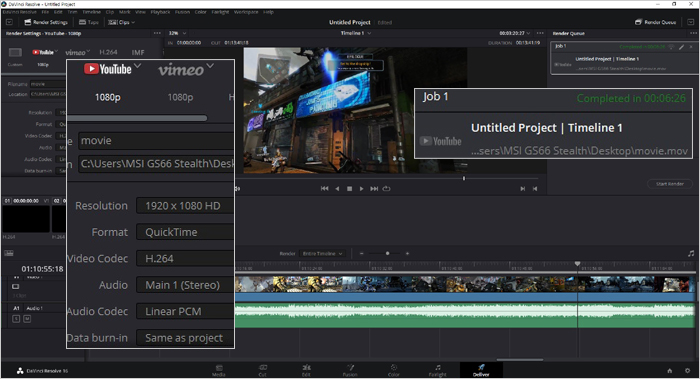The height and width of the screenshot is (379, 700).
Task: Open the Timeline 1 selector dropdown
Action: point(356,33)
